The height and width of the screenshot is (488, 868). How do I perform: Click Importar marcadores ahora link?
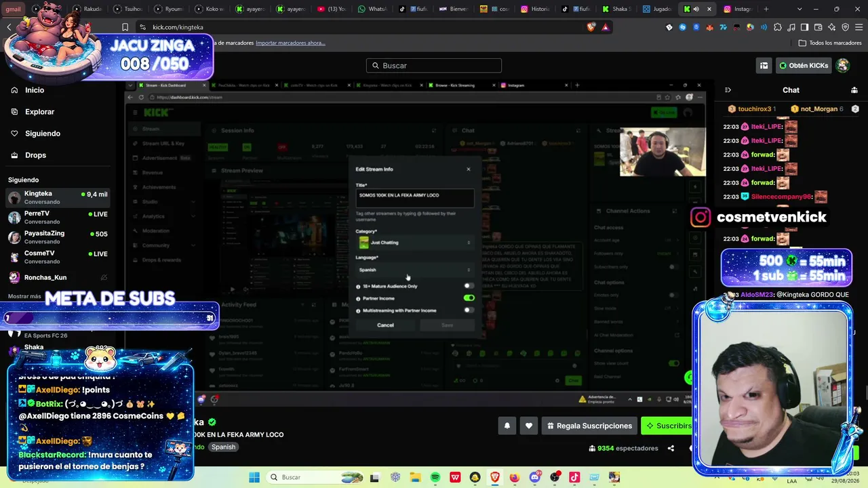pos(290,43)
